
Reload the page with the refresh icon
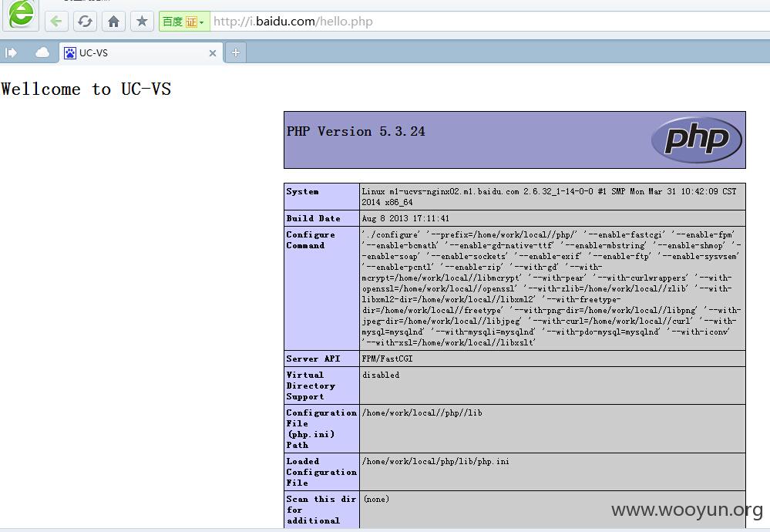(x=85, y=22)
